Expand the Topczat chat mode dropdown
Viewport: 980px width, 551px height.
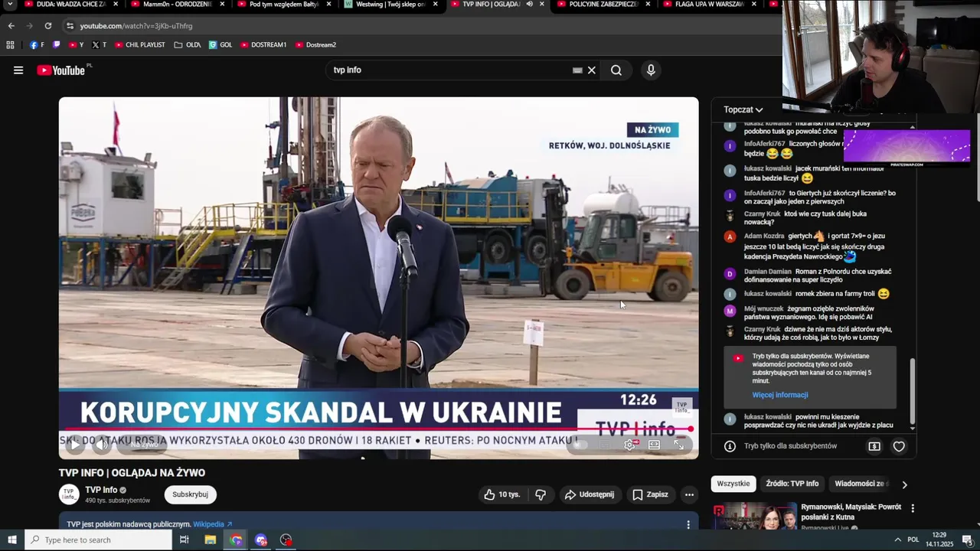click(x=743, y=109)
